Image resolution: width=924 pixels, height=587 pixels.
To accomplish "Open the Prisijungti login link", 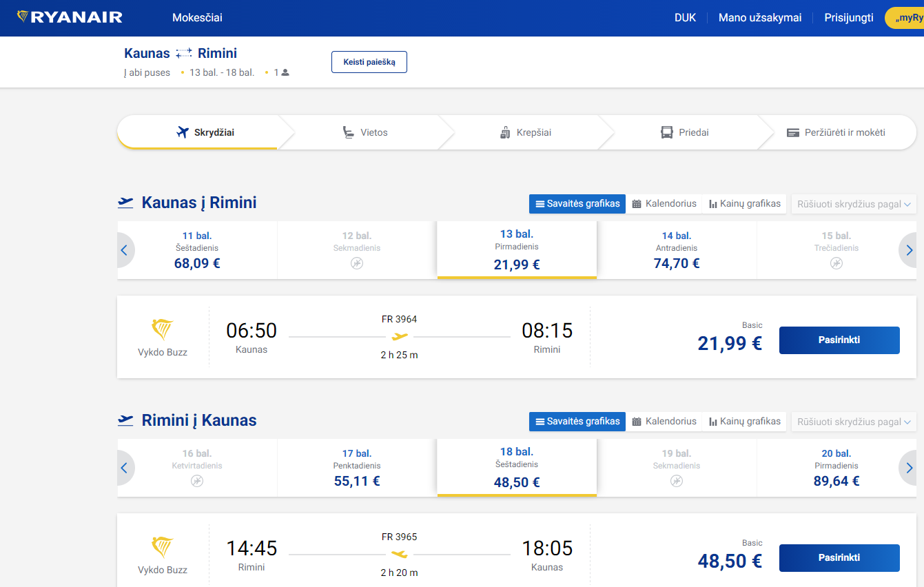I will pos(848,18).
